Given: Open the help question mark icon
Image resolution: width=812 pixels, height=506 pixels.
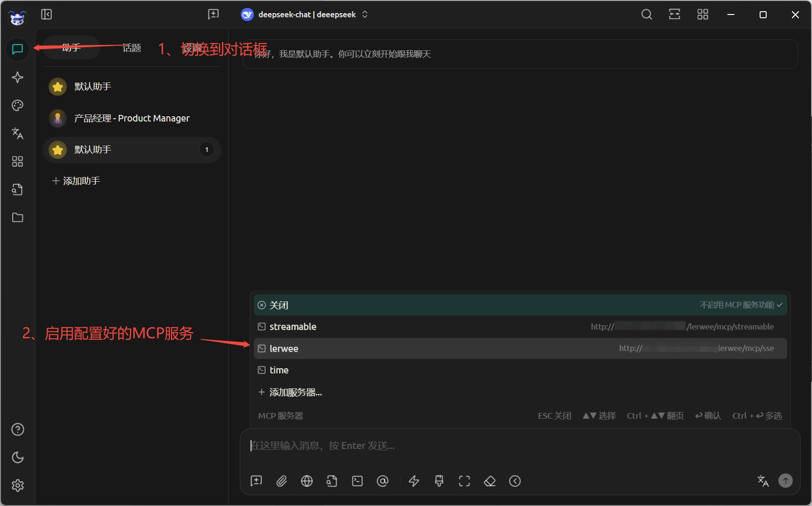Looking at the screenshot, I should click(17, 429).
